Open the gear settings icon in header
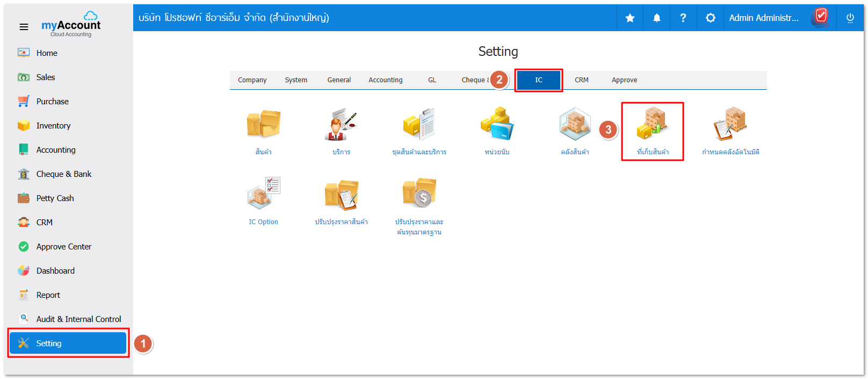Image resolution: width=868 pixels, height=379 pixels. point(710,18)
